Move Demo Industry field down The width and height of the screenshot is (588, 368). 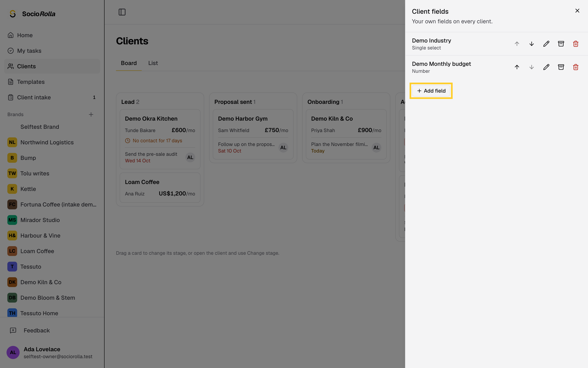(x=531, y=44)
